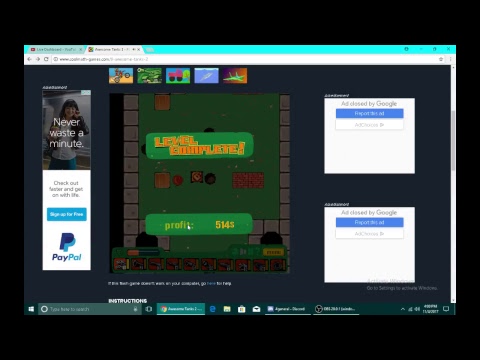The width and height of the screenshot is (480, 360).
Task: Click 'Report this ad' in upper right ad
Action: point(369,113)
